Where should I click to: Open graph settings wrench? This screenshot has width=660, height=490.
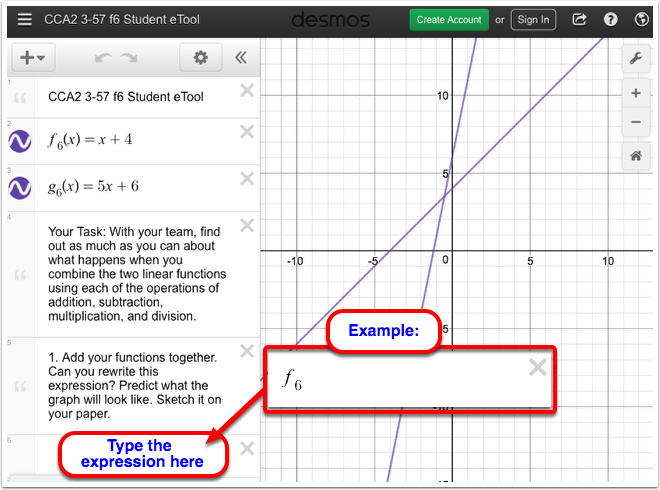636,58
